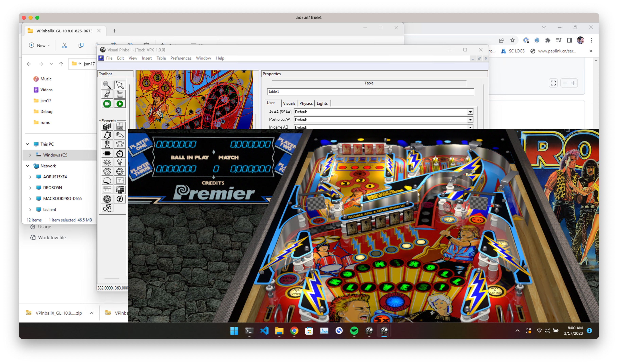Open the Spotify app from the taskbar

coord(354,331)
